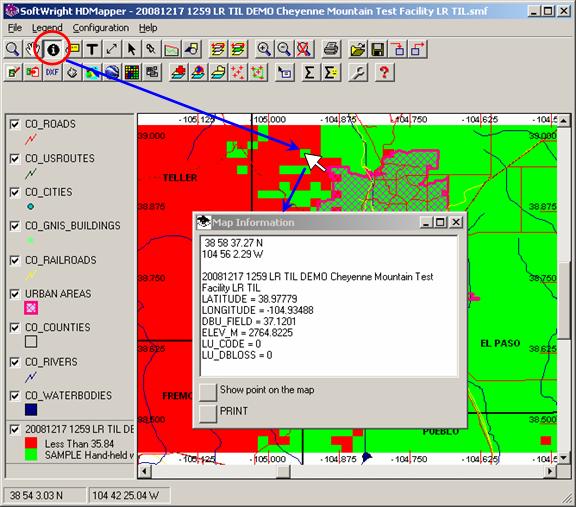
Task: Uncheck the CO_CITIES layer
Action: 14,192
